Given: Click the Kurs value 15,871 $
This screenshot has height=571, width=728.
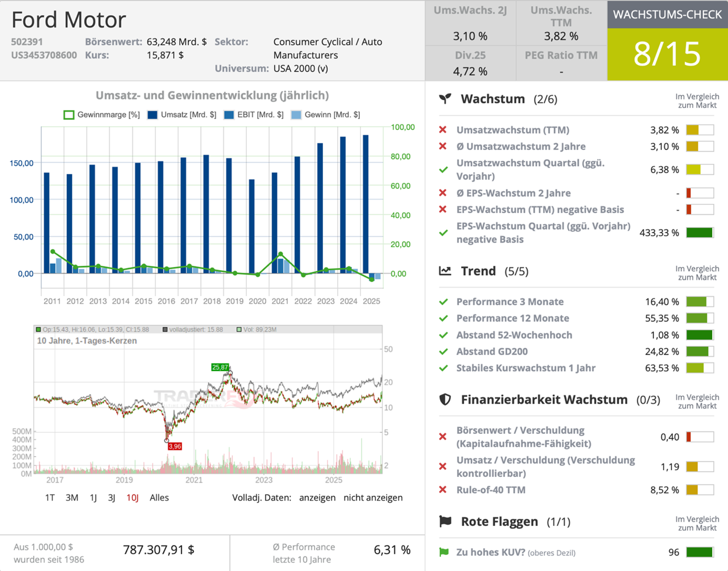Looking at the screenshot, I should click(165, 55).
